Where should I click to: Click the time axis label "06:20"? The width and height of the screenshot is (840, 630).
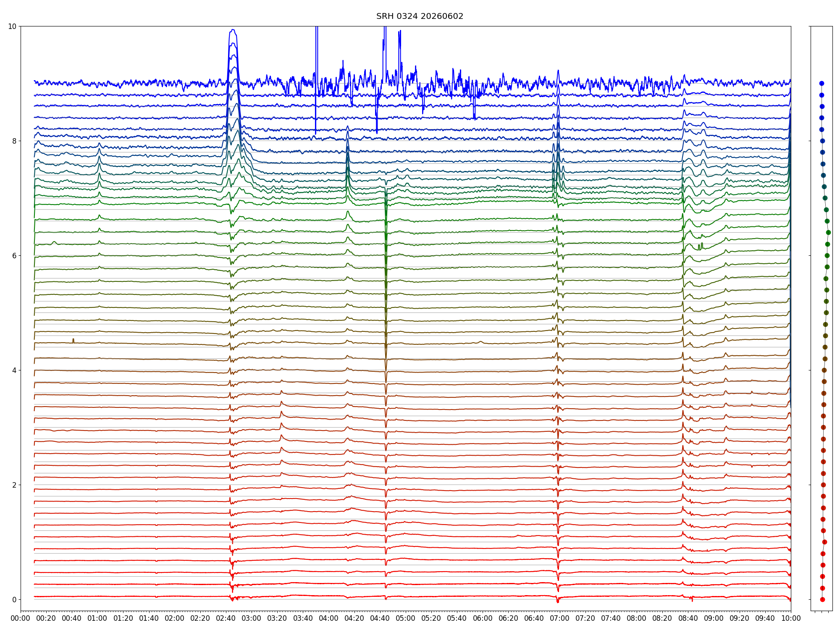[509, 619]
